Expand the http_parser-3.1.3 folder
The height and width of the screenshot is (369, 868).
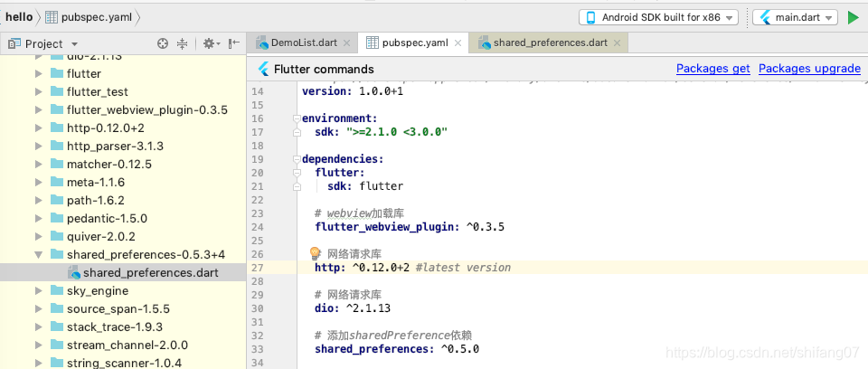pos(38,147)
